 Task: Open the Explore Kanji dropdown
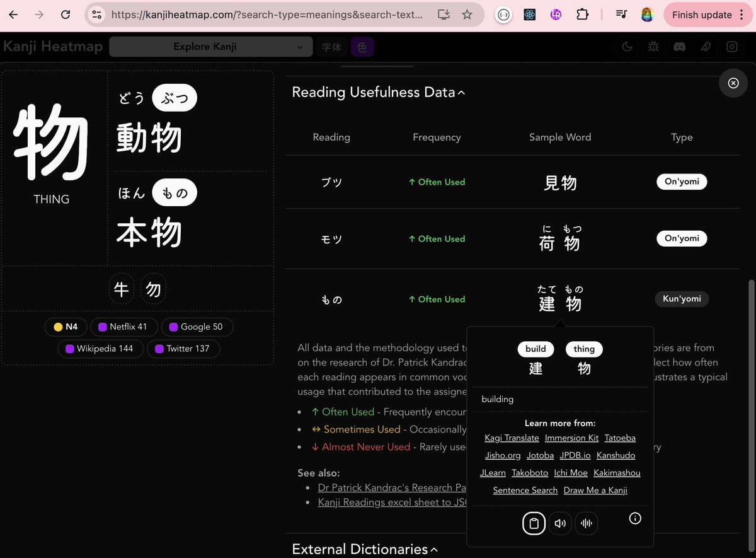click(211, 47)
